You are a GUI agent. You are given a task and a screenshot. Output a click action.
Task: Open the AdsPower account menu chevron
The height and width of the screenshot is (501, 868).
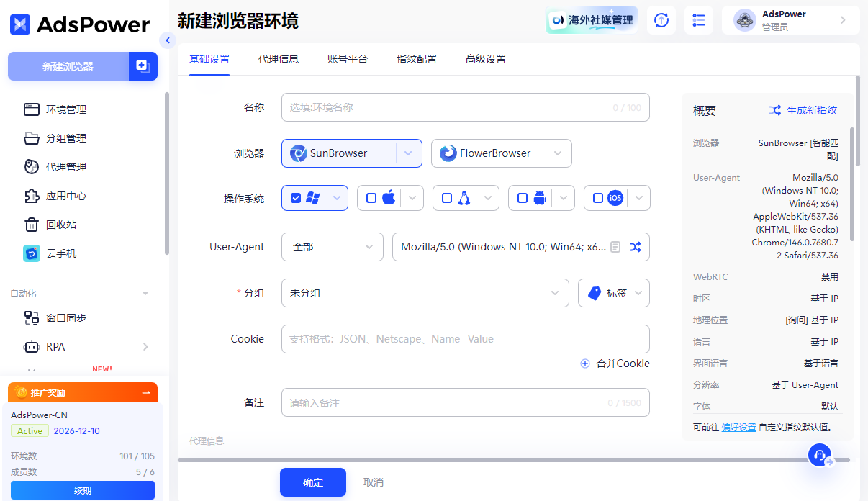point(843,20)
